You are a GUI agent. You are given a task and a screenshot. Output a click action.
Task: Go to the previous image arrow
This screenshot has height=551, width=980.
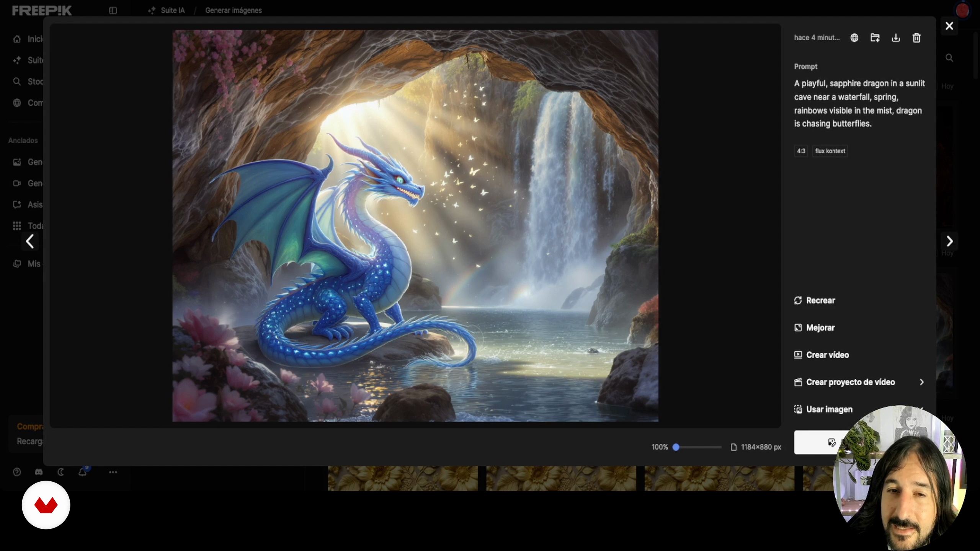[30, 241]
